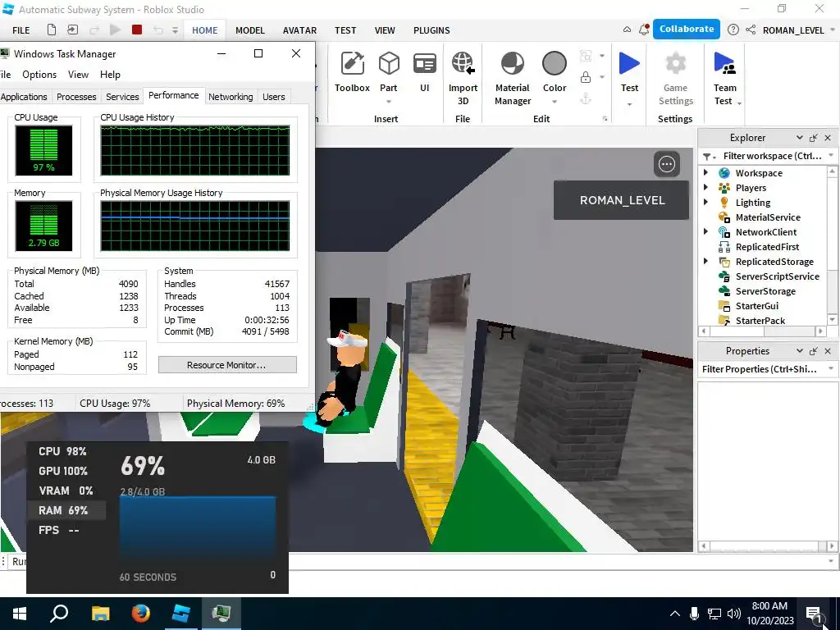This screenshot has height=630, width=840.
Task: Select the GPU 100% row in overlay
Action: [x=67, y=471]
